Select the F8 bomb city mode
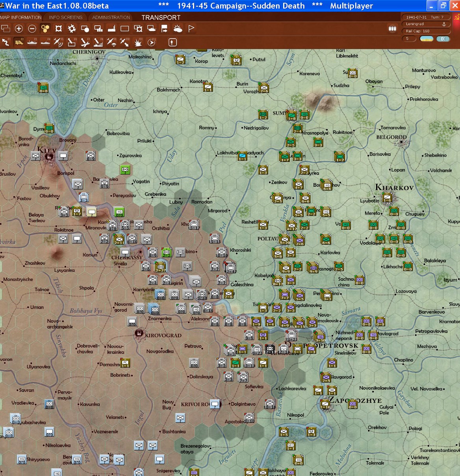Image resolution: width=460 pixels, height=476 pixels. click(x=98, y=42)
